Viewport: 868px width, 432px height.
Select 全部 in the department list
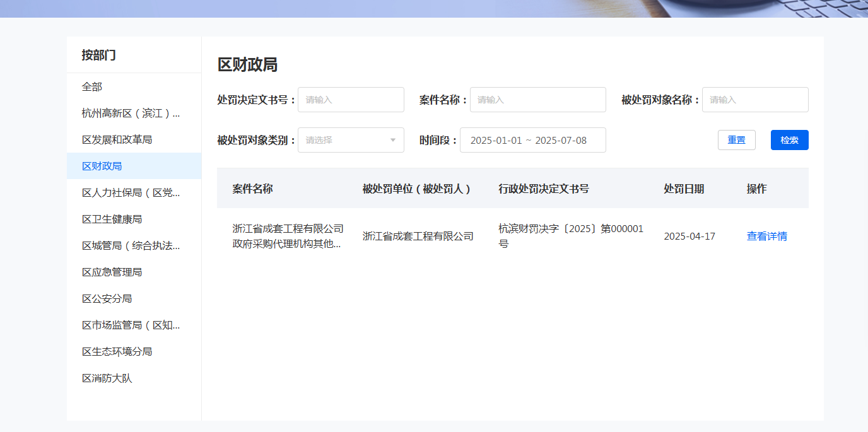[x=92, y=87]
